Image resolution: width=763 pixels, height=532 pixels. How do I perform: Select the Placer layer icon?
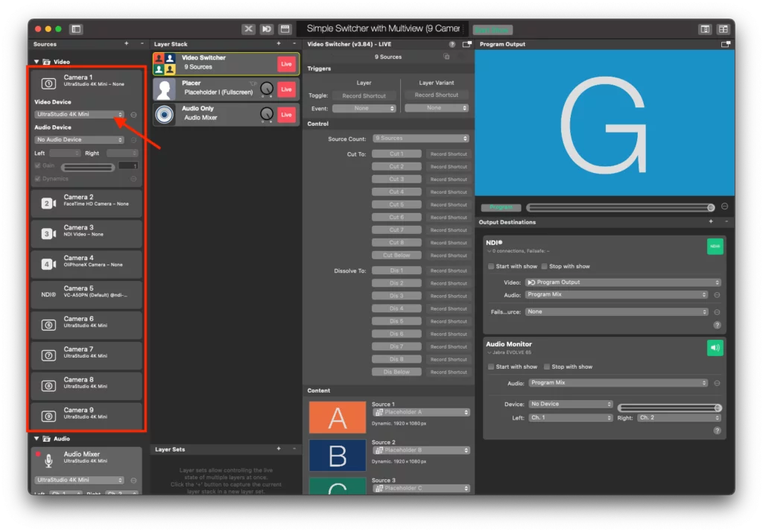coord(165,89)
